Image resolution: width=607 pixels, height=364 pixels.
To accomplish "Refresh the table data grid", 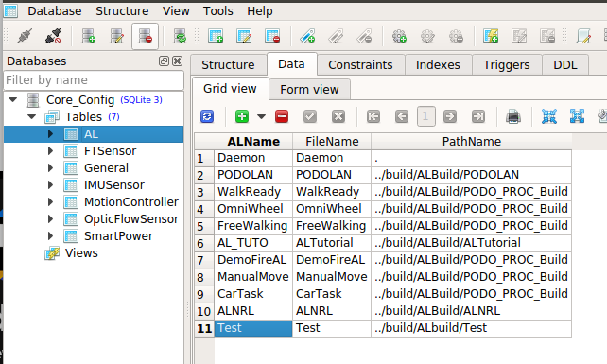I will click(x=207, y=116).
